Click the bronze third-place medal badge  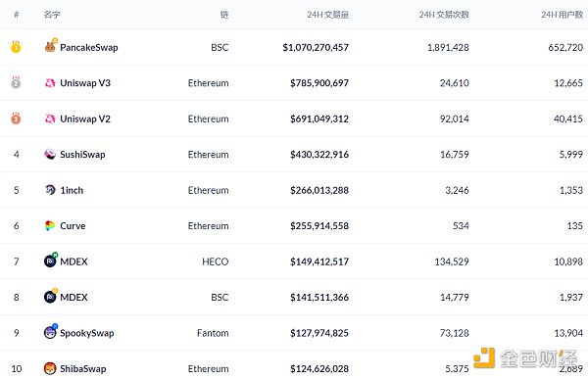(16, 118)
